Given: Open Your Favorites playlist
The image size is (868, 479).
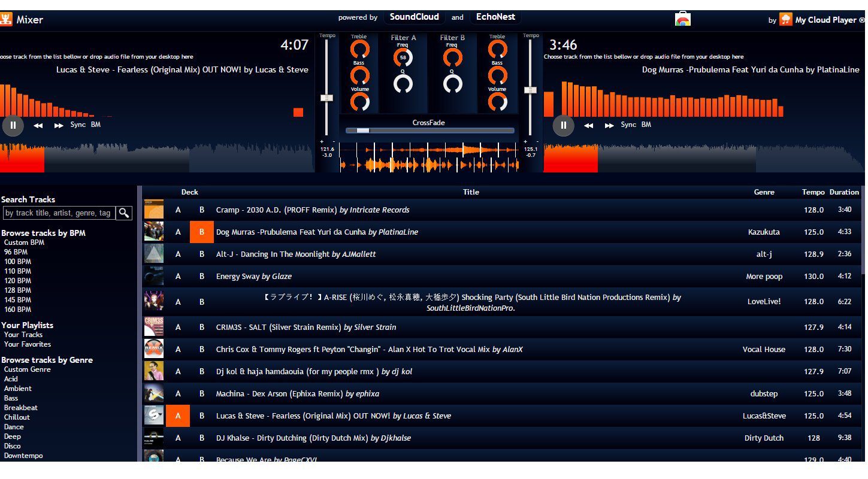Looking at the screenshot, I should [28, 344].
